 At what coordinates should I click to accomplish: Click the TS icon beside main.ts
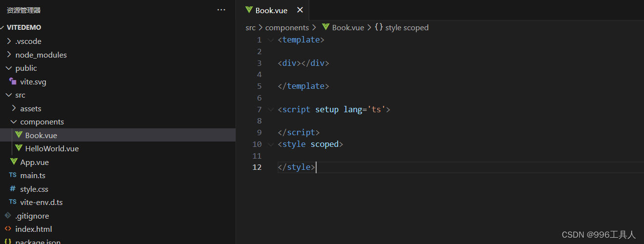pyautogui.click(x=13, y=175)
